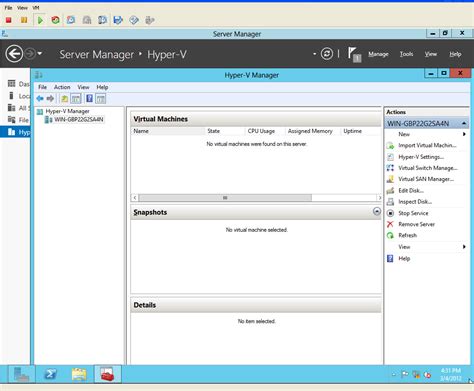Click the blue back arrow in Hyper-V toolbar
474x391 pixels.
pos(40,98)
